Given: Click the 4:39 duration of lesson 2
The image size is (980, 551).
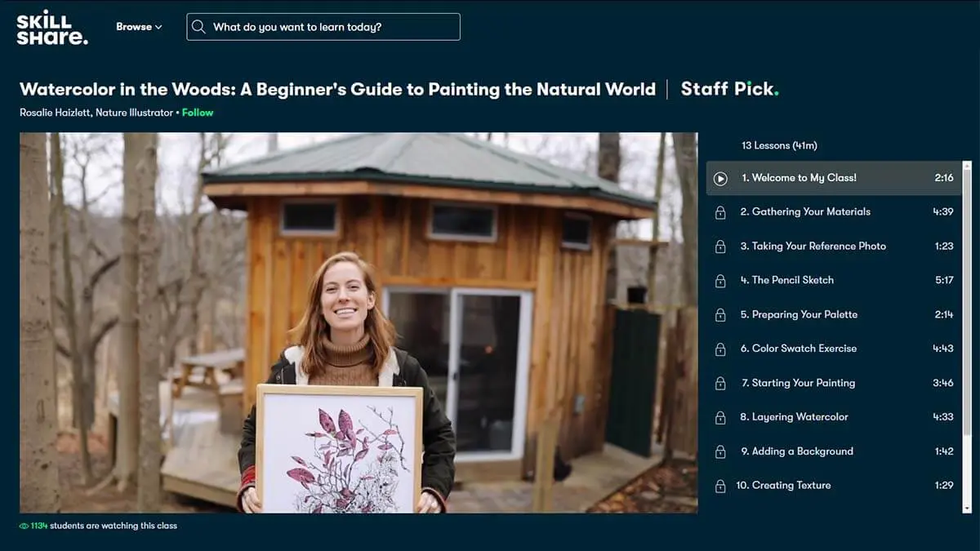Looking at the screenshot, I should [943, 212].
